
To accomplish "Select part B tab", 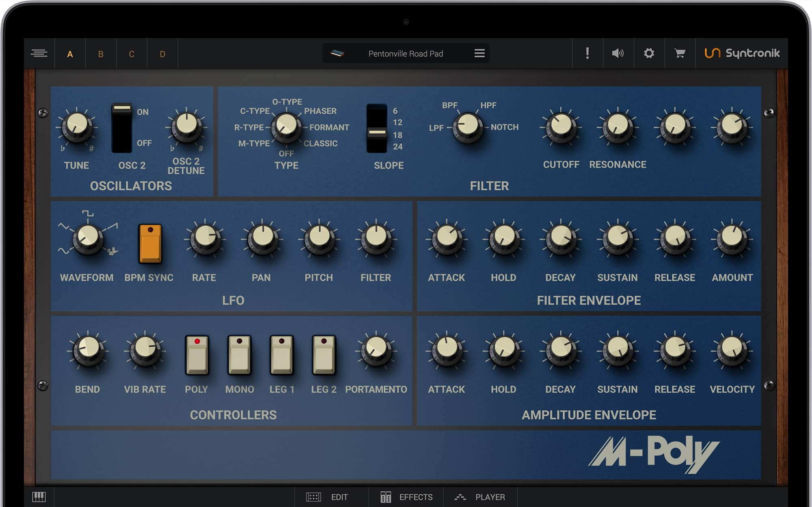I will pos(101,54).
